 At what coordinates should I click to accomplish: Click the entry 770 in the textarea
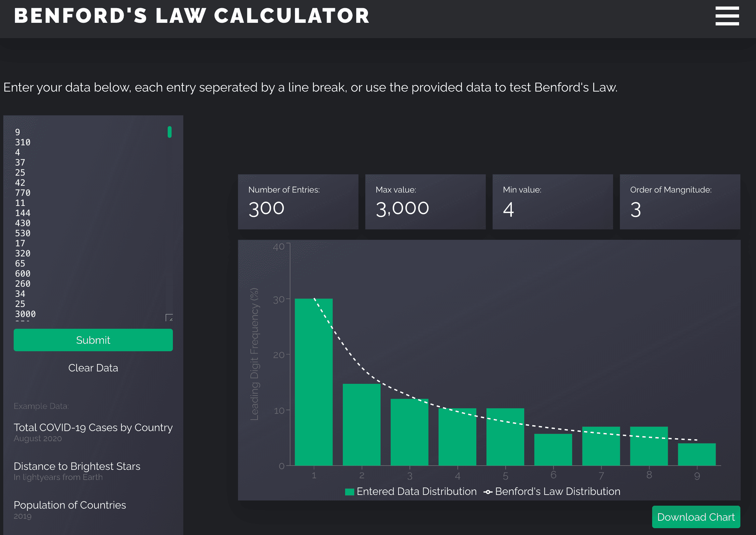23,193
